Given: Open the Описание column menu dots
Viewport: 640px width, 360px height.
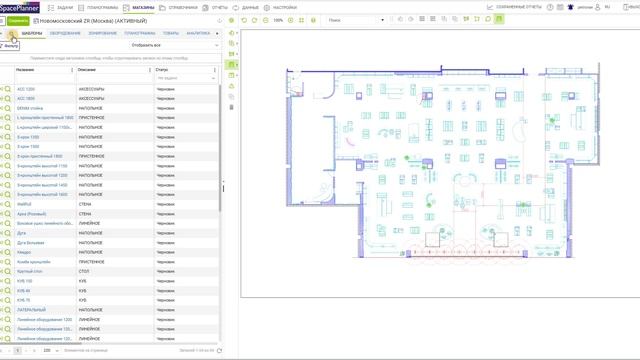Looking at the screenshot, I should pyautogui.click(x=150, y=70).
